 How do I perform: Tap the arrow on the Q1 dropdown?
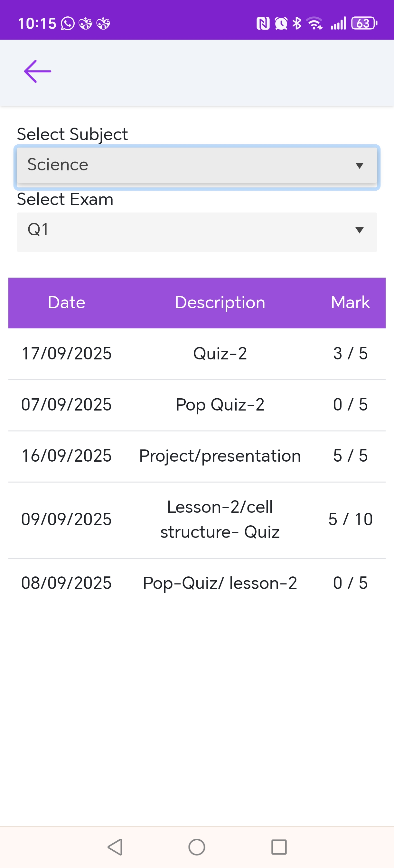tap(359, 230)
